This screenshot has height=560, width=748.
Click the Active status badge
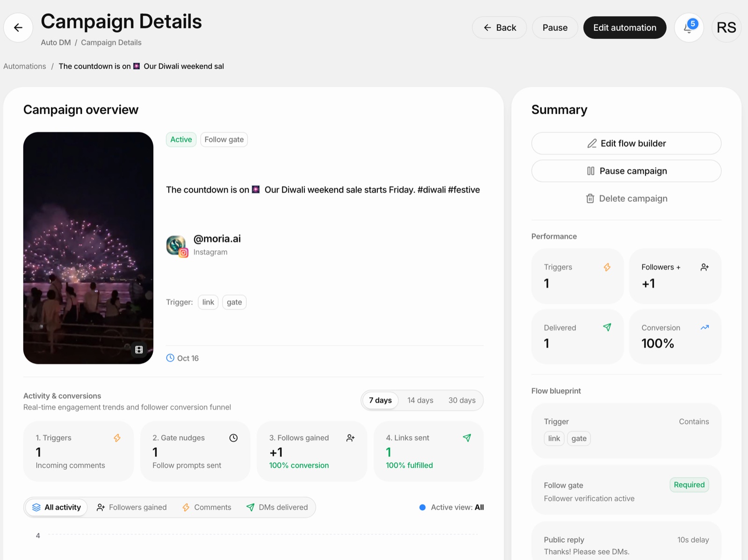tap(181, 139)
